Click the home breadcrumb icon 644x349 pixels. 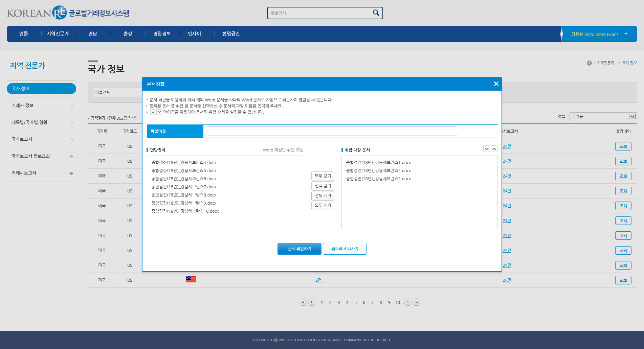(589, 63)
